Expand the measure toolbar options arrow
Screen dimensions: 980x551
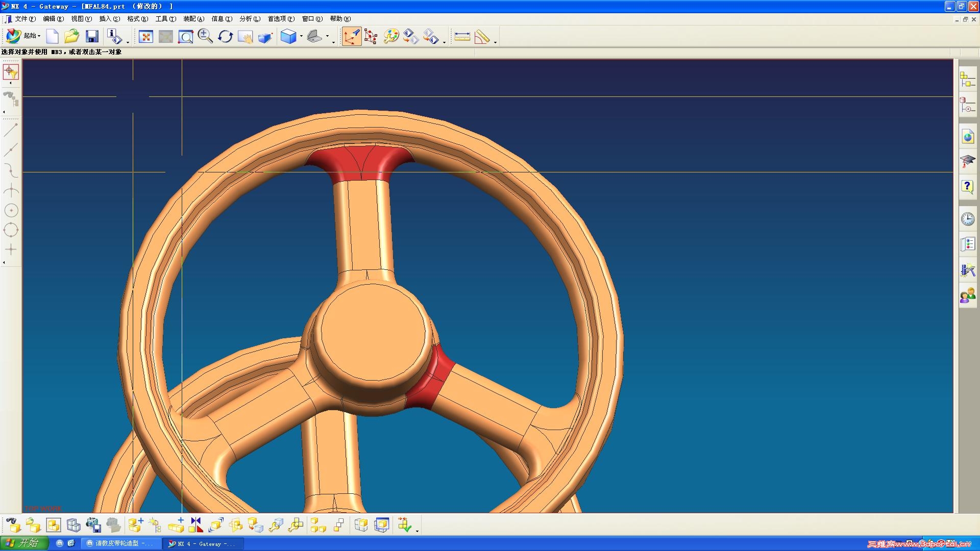pos(495,42)
